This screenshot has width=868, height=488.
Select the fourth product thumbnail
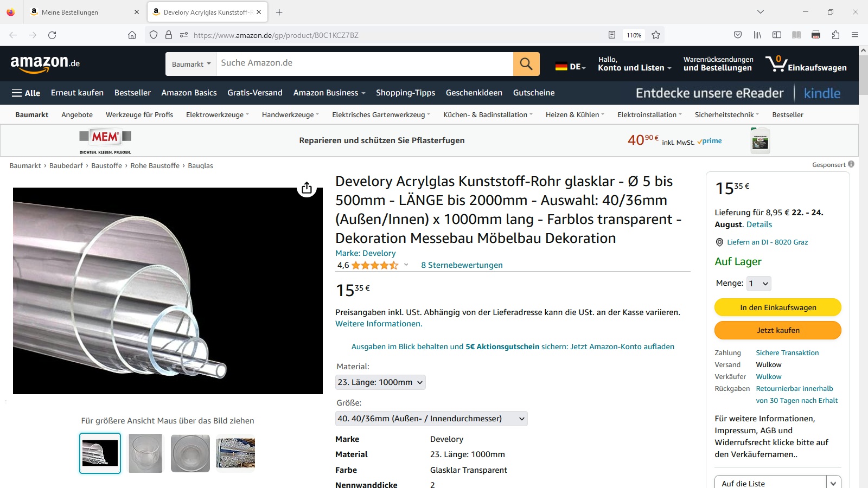point(235,453)
